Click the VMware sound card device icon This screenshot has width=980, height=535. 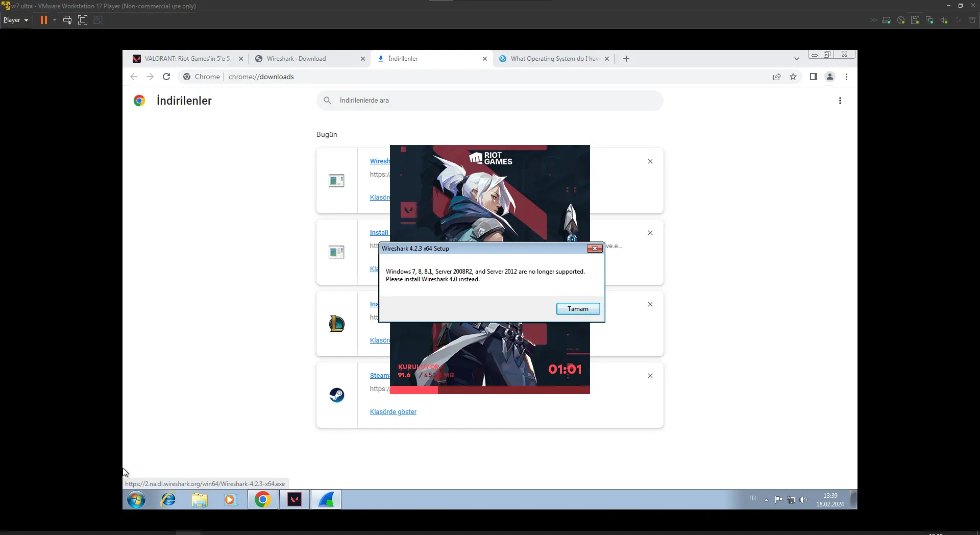944,20
